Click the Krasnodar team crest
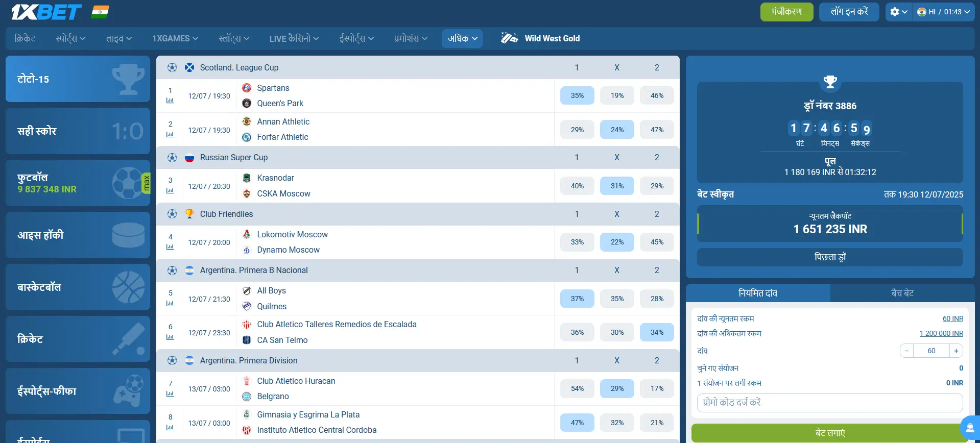The width and height of the screenshot is (980, 443). (247, 178)
